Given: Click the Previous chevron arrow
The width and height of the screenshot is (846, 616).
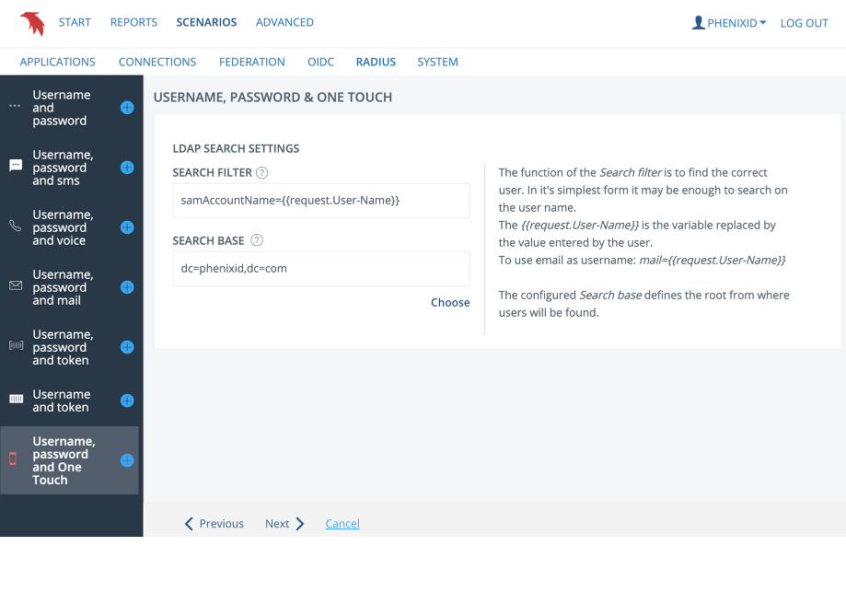Looking at the screenshot, I should pos(190,523).
